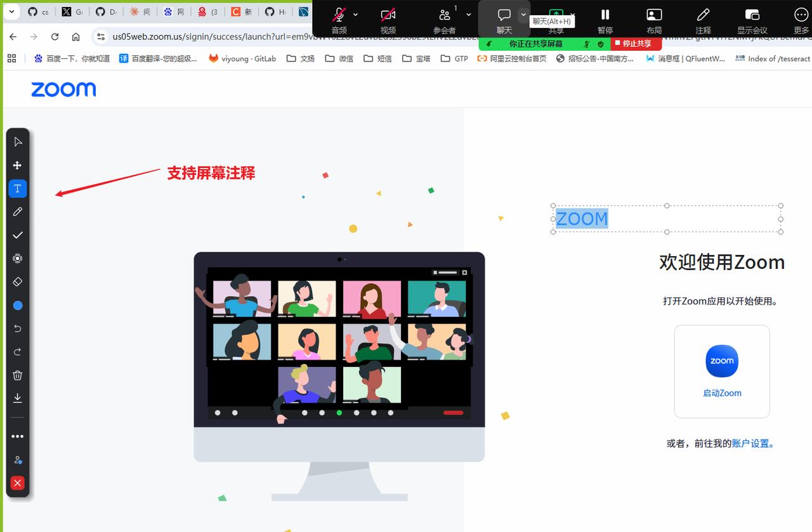Switch to the orange C (CSDN) tab

point(242,11)
